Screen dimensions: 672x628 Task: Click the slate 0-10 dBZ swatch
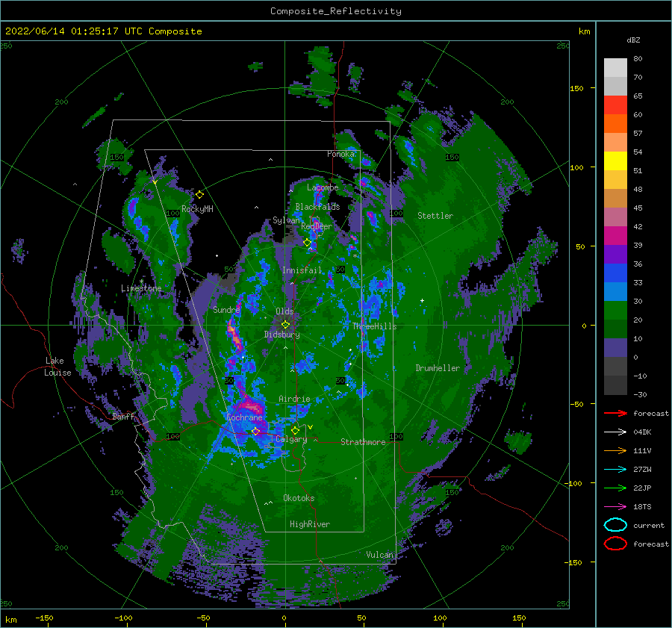click(x=615, y=348)
